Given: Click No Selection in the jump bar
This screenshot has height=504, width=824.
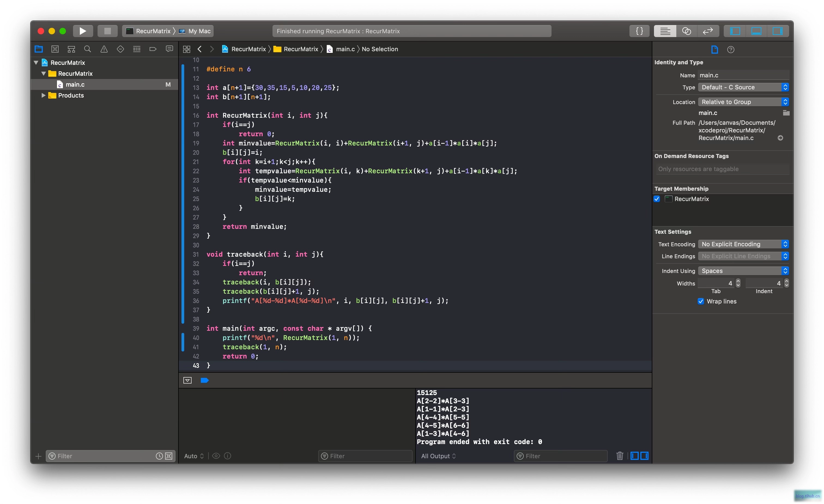Looking at the screenshot, I should 380,49.
